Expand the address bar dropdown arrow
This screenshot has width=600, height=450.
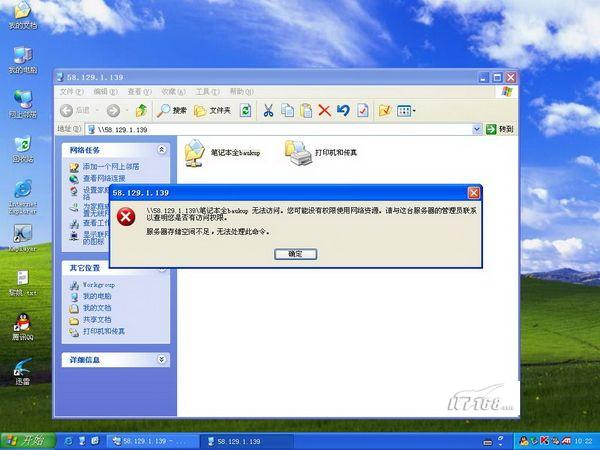pos(476,129)
